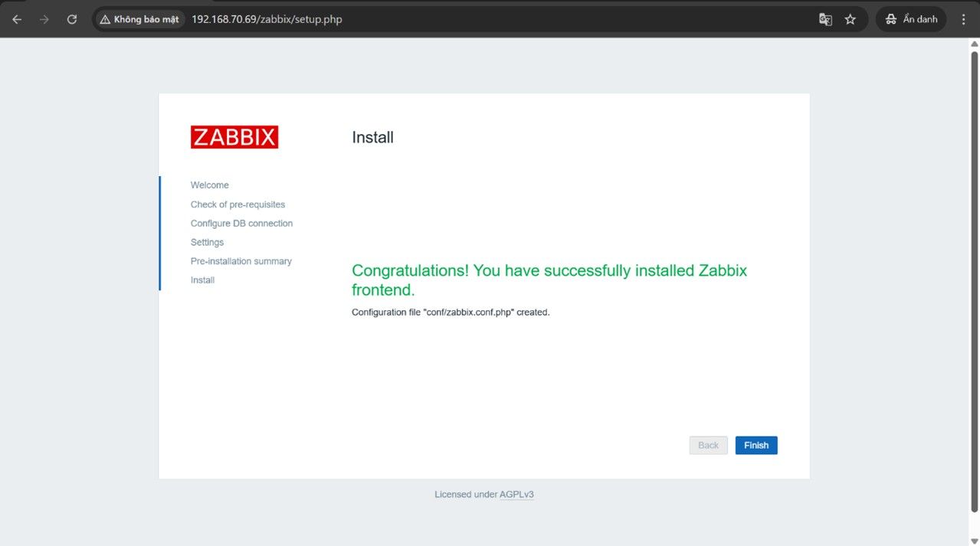Click the translate page icon

tap(825, 19)
